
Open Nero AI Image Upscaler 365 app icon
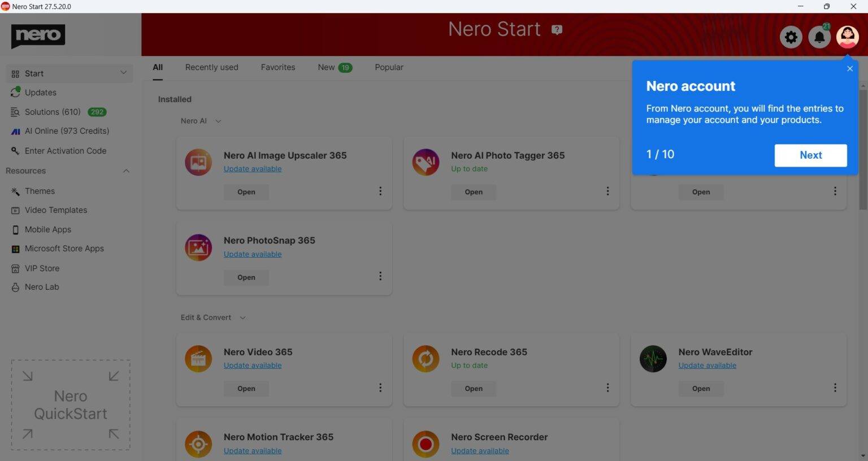coord(198,162)
